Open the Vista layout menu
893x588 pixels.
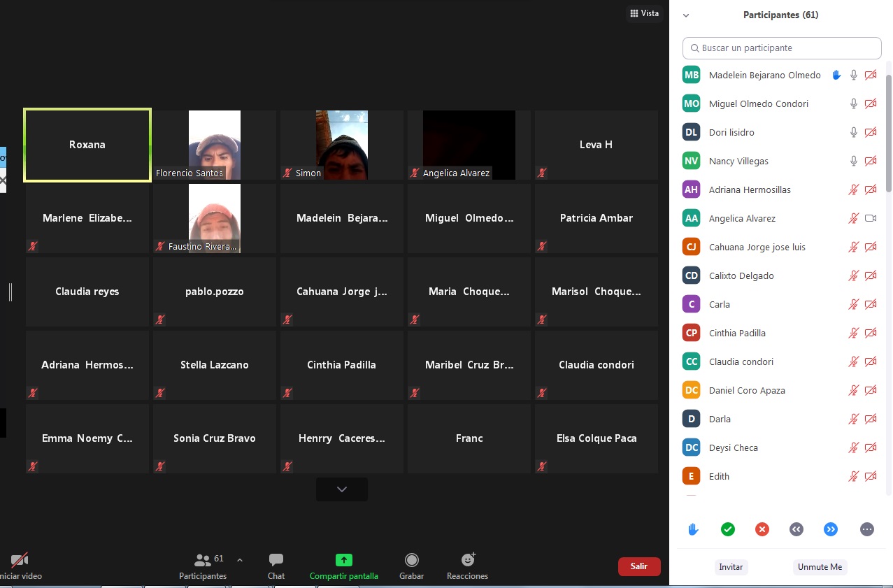point(644,13)
